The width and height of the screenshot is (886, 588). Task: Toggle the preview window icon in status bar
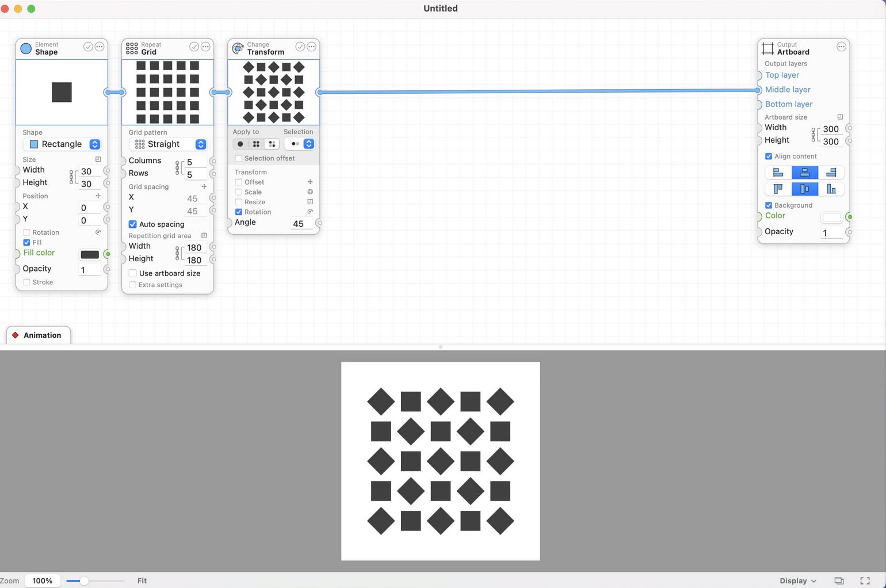(x=839, y=581)
